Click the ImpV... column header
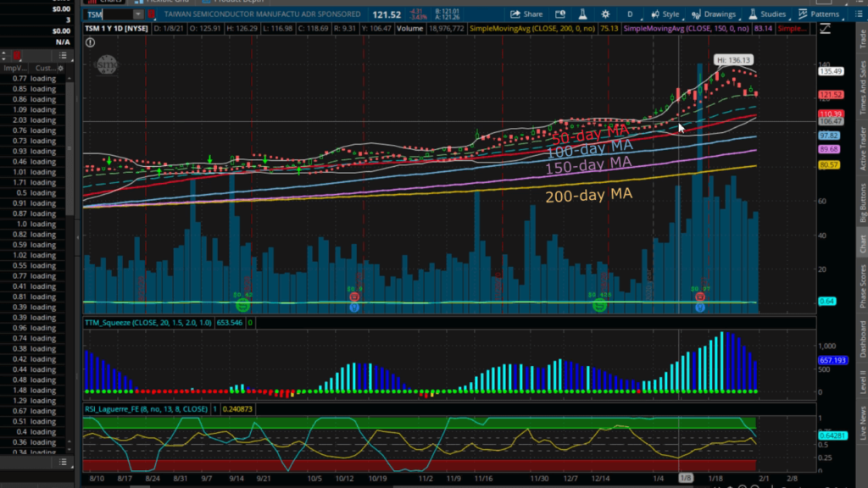Screen dimensions: 868x488 [15, 68]
